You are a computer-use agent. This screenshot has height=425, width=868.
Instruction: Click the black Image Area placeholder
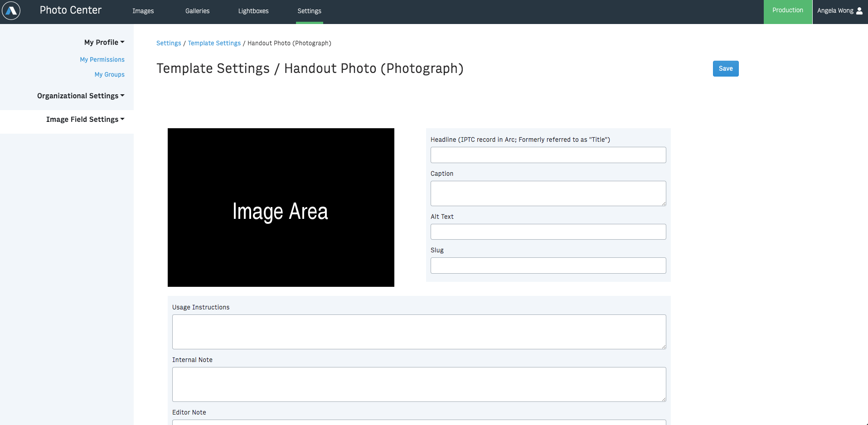coord(281,208)
